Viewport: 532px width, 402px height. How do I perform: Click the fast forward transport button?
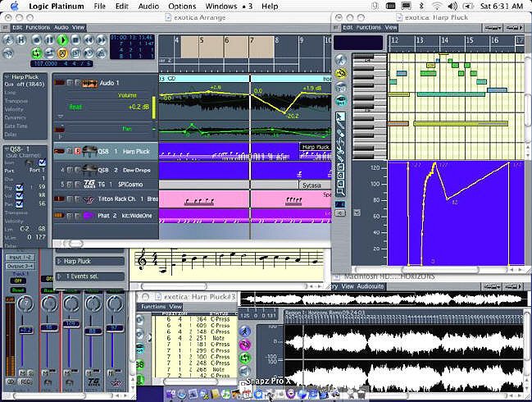point(102,40)
